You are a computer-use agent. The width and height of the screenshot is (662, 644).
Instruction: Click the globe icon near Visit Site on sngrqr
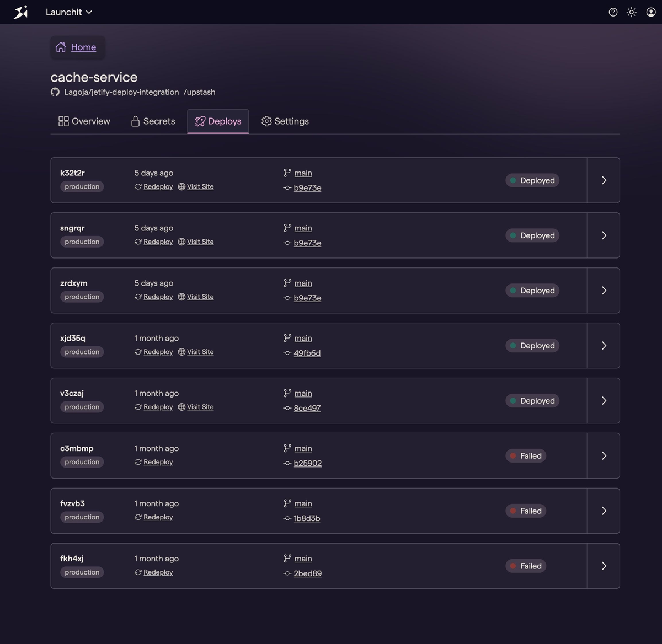[181, 241]
